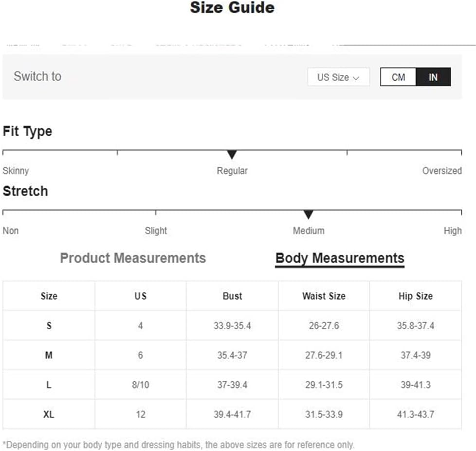Click the Oversized fit label
Viewport: 476px width, 451px height.
[442, 171]
